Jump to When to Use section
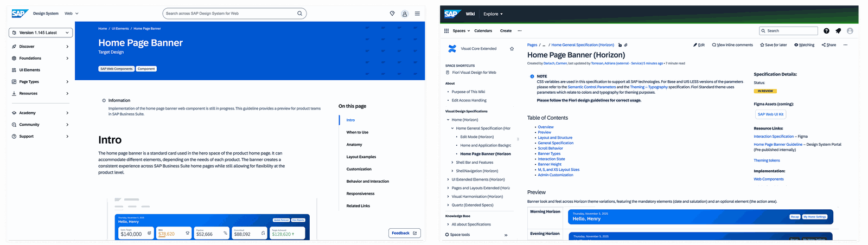Screen dimensions: 868x245 click(358, 132)
